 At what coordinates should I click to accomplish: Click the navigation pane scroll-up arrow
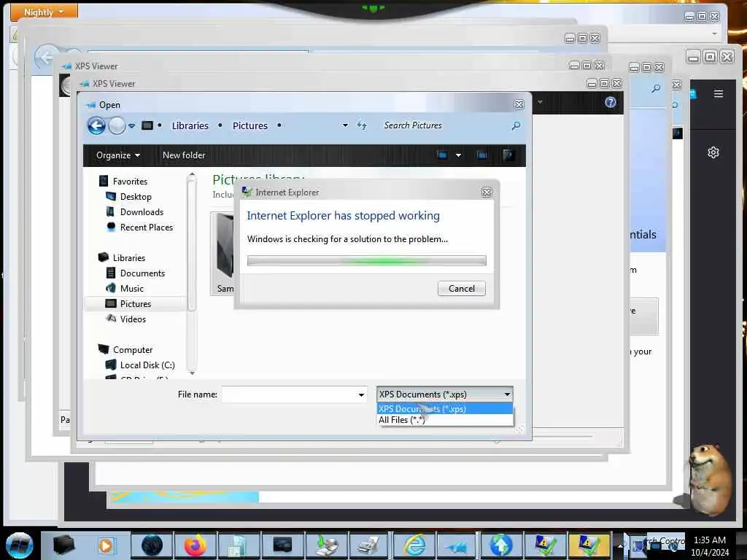click(192, 175)
